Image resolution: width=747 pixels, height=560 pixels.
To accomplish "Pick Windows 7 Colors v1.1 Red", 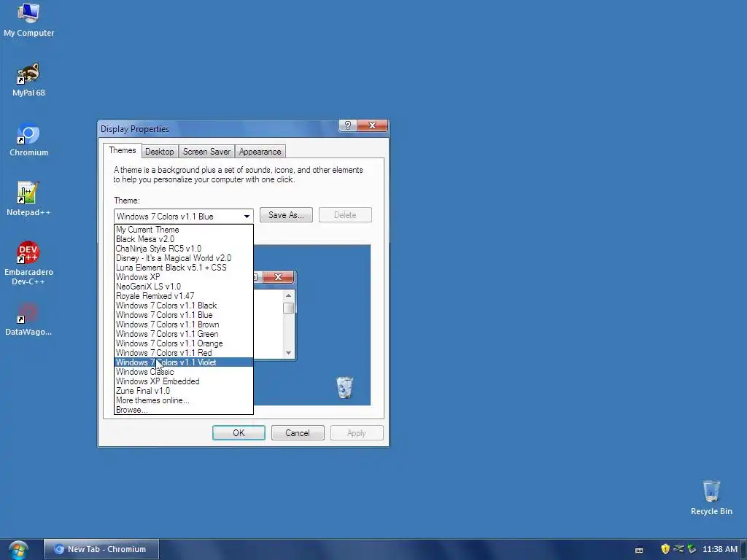I will 183,353.
